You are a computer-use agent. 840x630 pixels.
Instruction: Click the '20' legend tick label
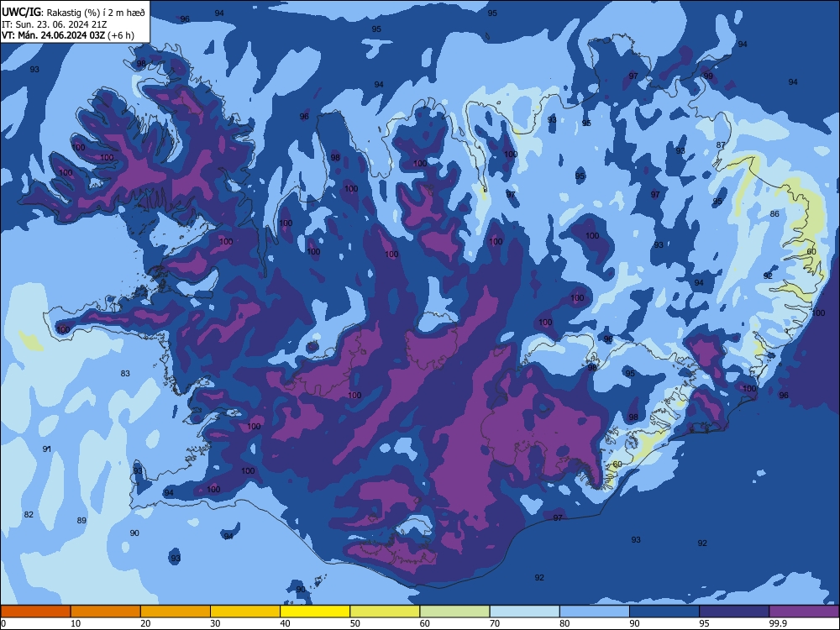(145, 623)
